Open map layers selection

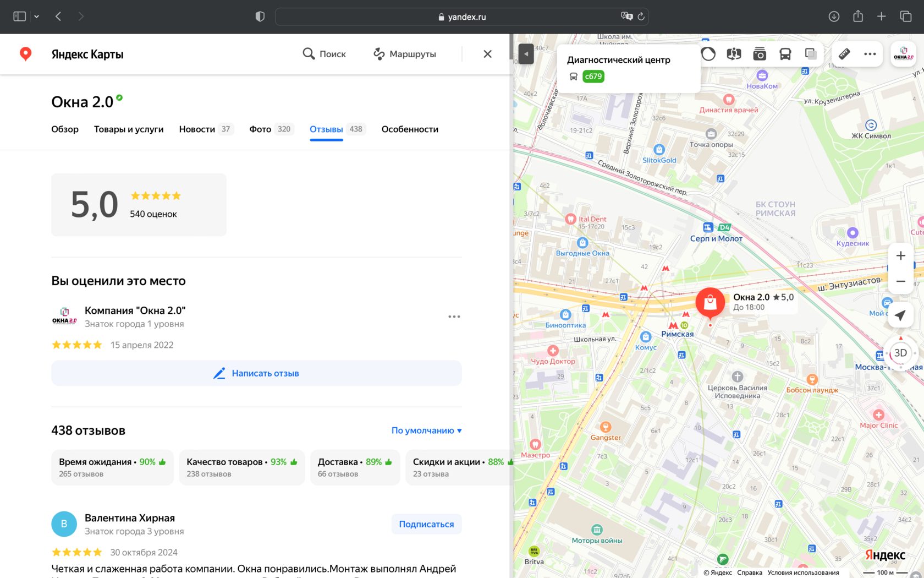pyautogui.click(x=811, y=54)
